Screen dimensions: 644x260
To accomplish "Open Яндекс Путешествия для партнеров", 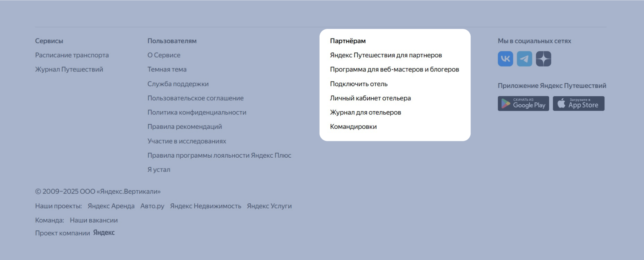I will (386, 55).
